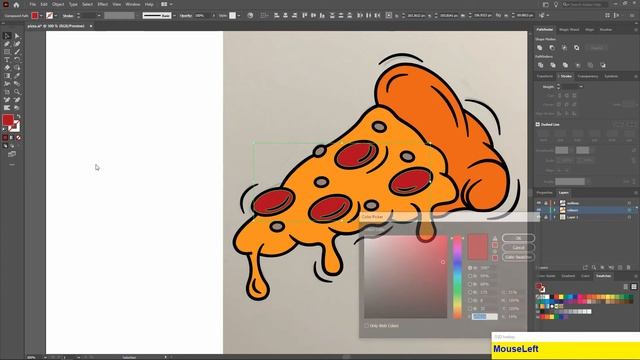Click the Minus Front shape mode icon
The height and width of the screenshot is (360, 640).
552,48
